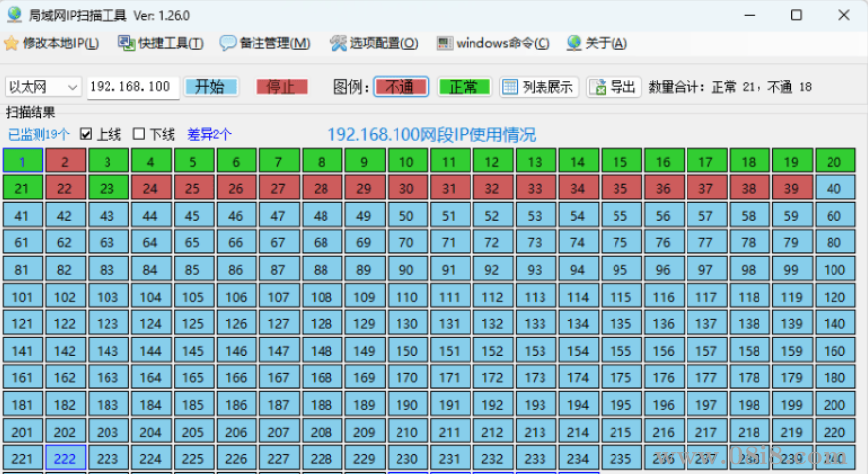Select green IP cell 1
Screen dimensions: 868x474
click(23, 161)
